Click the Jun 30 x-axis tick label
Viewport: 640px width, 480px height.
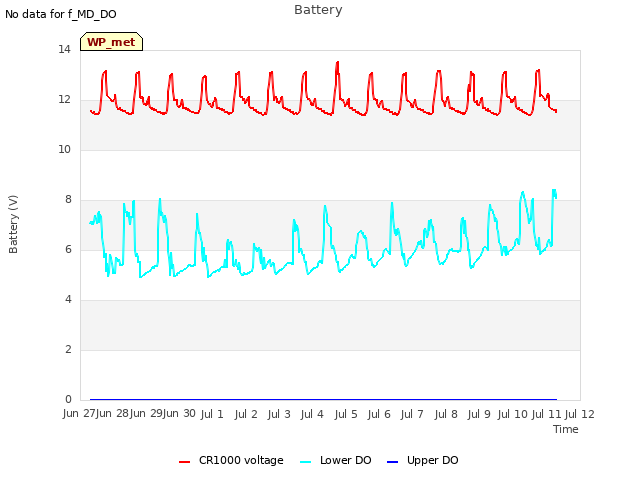179,413
